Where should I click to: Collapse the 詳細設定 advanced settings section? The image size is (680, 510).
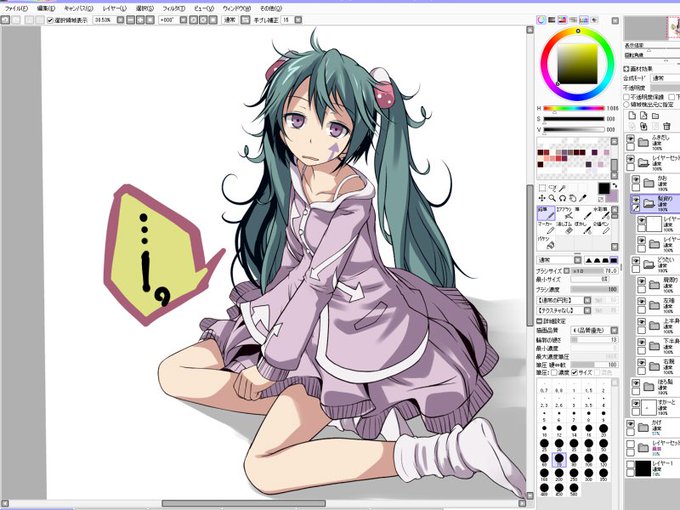pos(540,321)
